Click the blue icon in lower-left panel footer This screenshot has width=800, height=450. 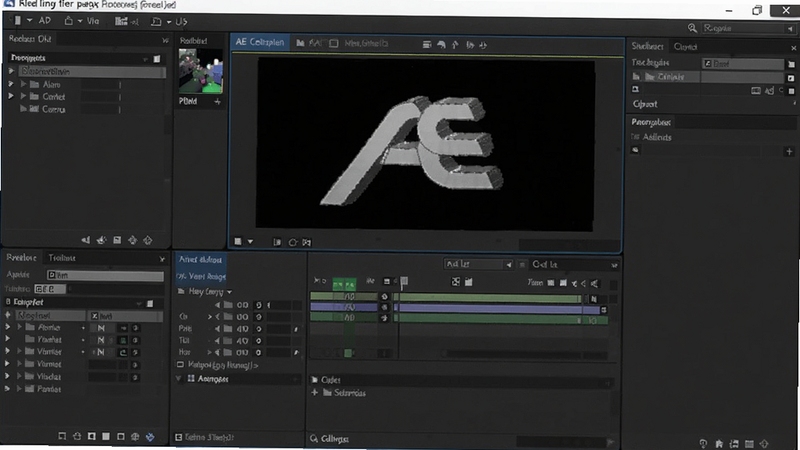[x=149, y=437]
